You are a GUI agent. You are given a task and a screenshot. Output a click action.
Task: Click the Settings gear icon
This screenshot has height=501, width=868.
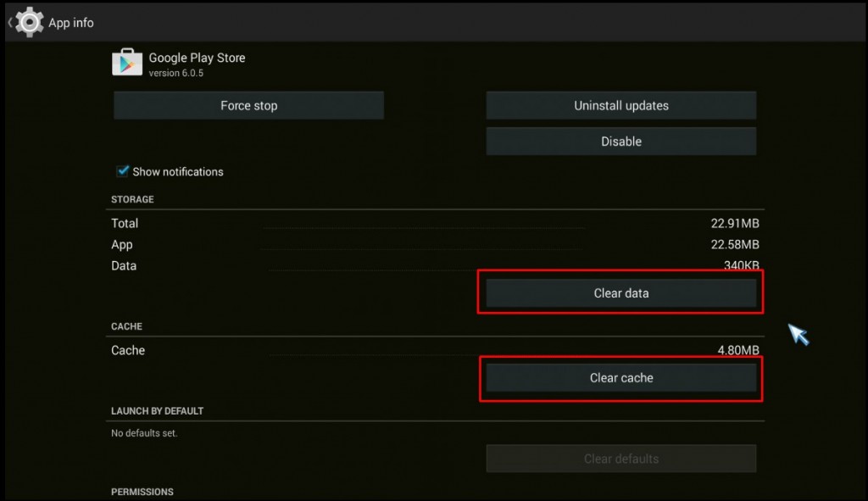point(30,22)
